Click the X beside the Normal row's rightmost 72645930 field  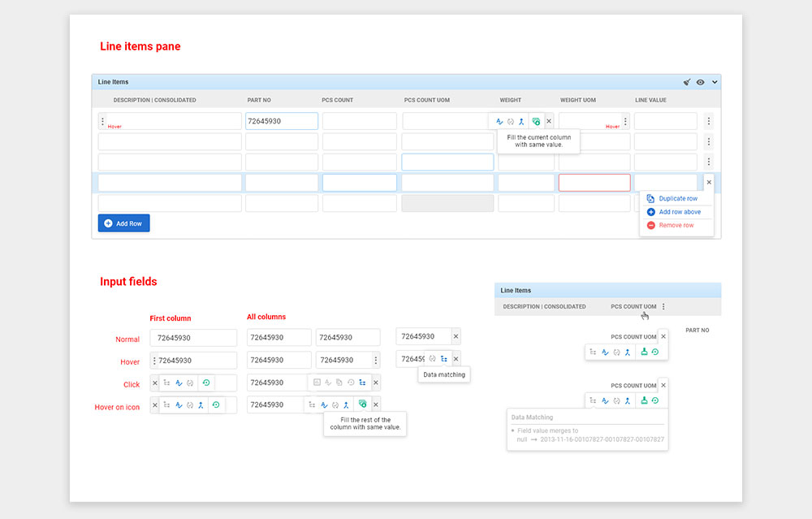[456, 336]
